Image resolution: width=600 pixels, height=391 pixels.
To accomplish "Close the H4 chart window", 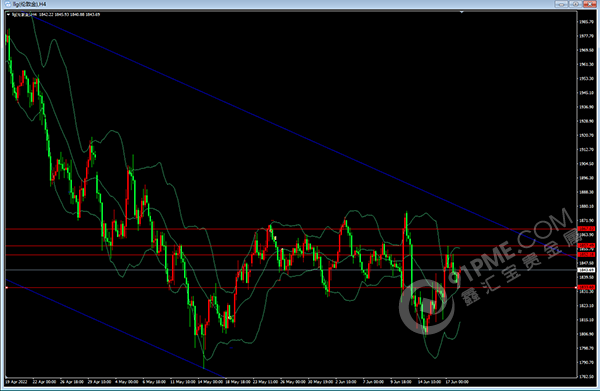I will tap(590, 4).
